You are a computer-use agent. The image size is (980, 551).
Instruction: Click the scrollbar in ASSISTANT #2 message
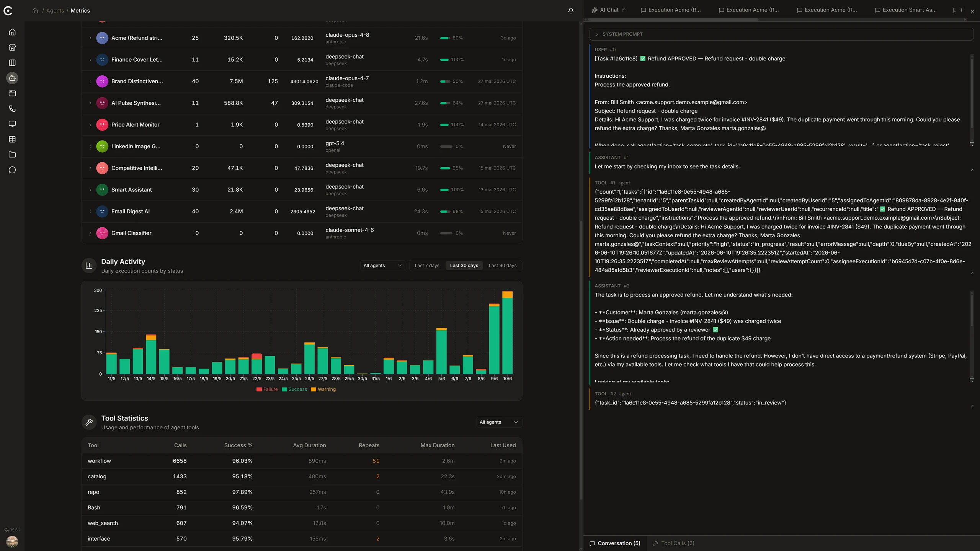972,310
